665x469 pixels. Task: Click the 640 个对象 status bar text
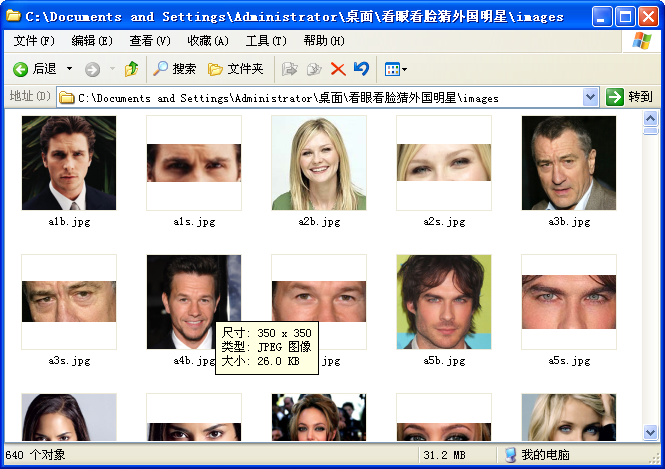pos(36,455)
